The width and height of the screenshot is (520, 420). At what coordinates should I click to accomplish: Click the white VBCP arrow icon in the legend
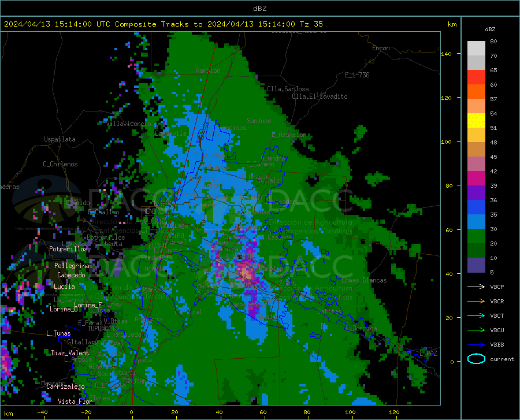476,287
